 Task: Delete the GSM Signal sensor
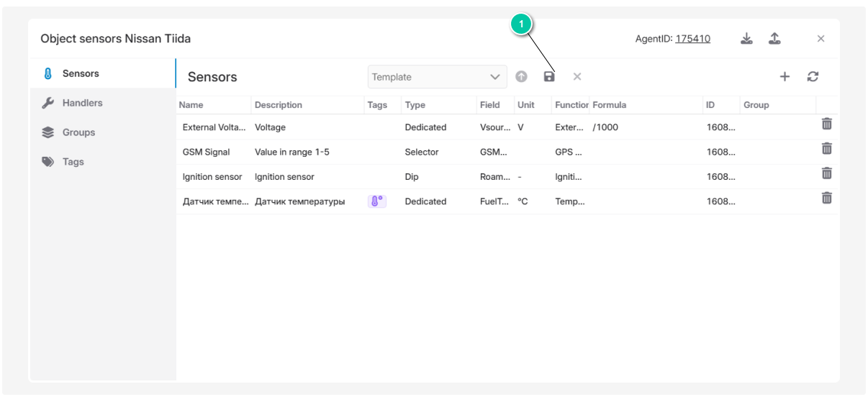pos(827,149)
